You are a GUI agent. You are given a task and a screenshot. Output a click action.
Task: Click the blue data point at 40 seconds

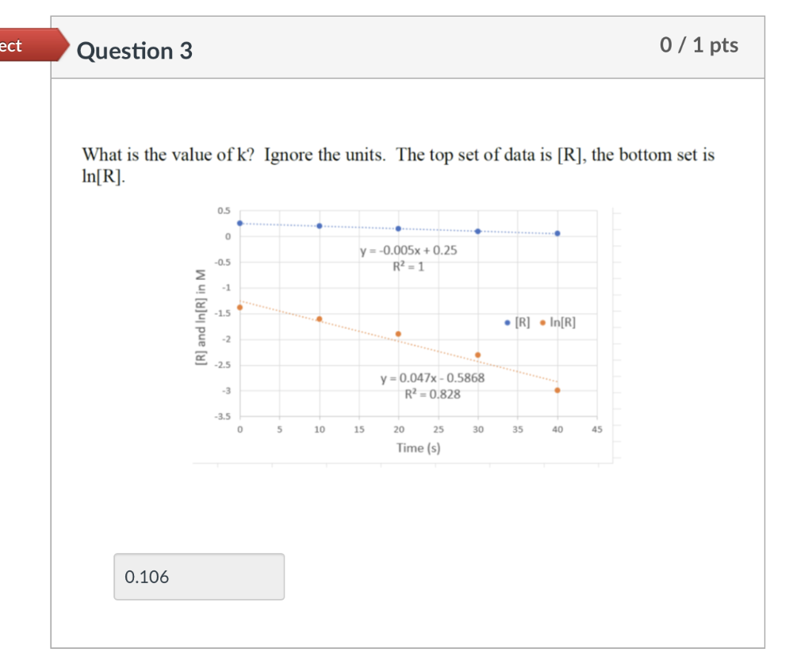pyautogui.click(x=557, y=233)
